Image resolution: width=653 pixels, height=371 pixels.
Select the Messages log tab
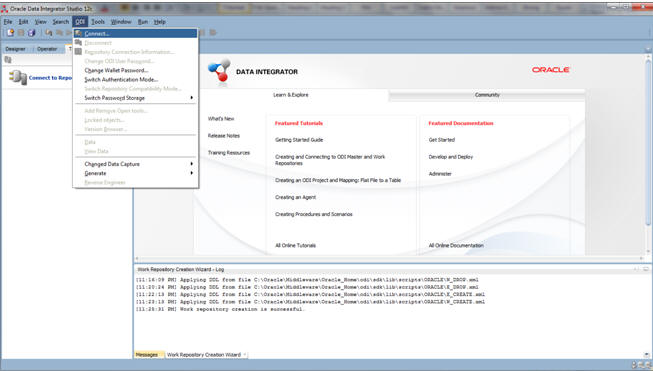pos(147,355)
